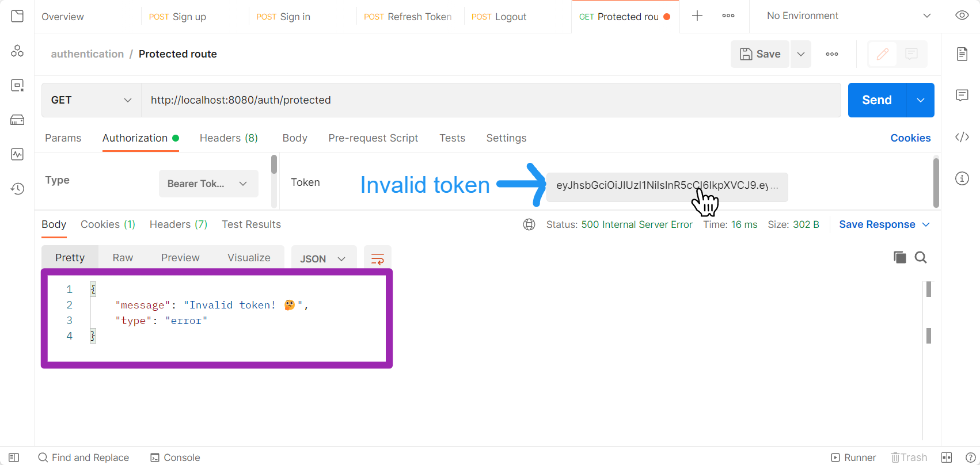Open the request Headers (8) tab
This screenshot has width=980, height=465.
(229, 138)
